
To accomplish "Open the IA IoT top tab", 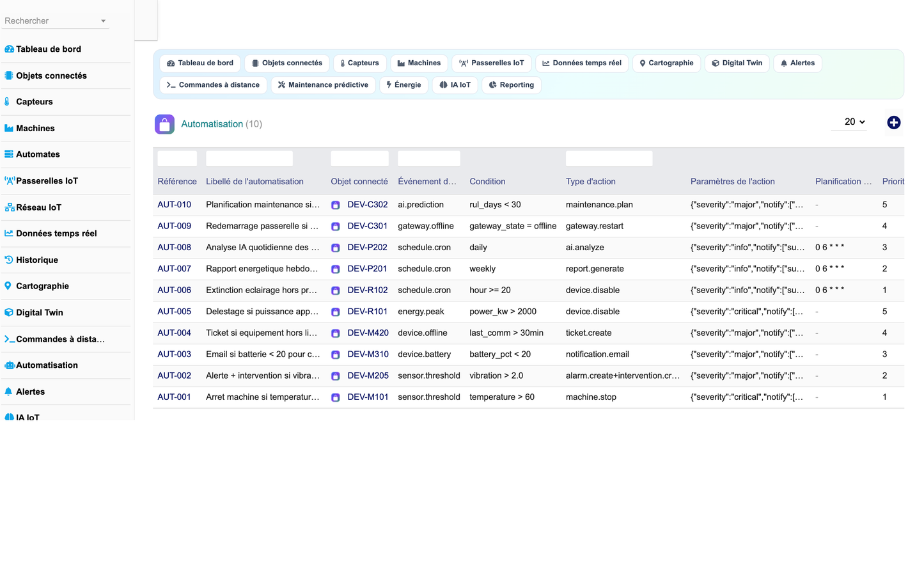I will point(455,85).
